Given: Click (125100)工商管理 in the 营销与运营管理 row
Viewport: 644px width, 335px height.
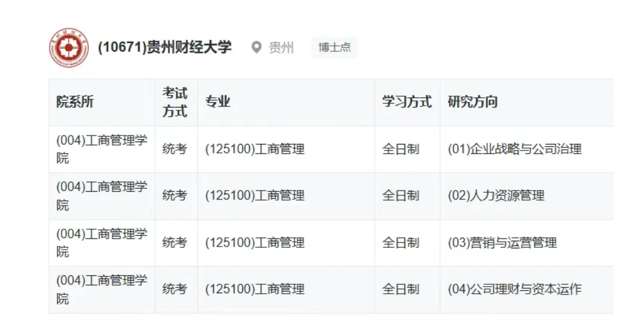Looking at the screenshot, I should point(255,242).
